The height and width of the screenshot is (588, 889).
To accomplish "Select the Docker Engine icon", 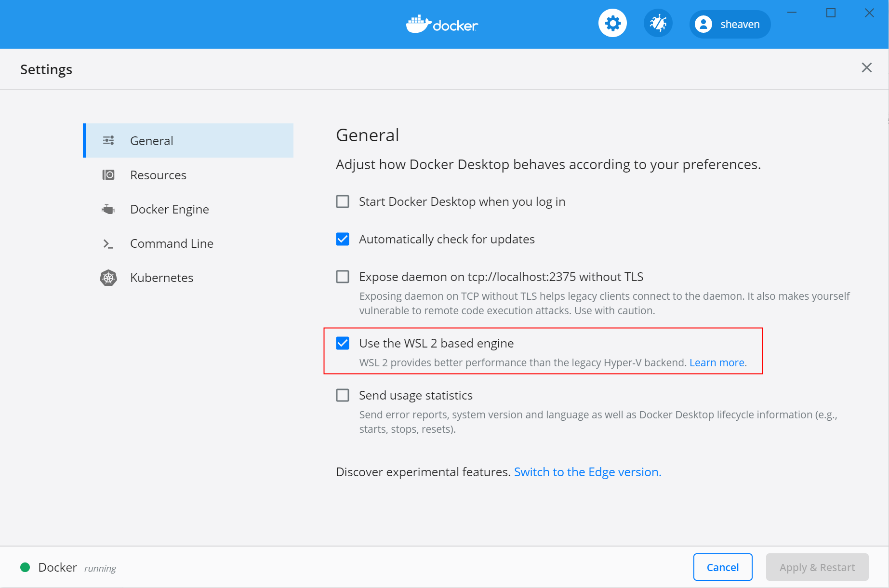I will pyautogui.click(x=108, y=209).
